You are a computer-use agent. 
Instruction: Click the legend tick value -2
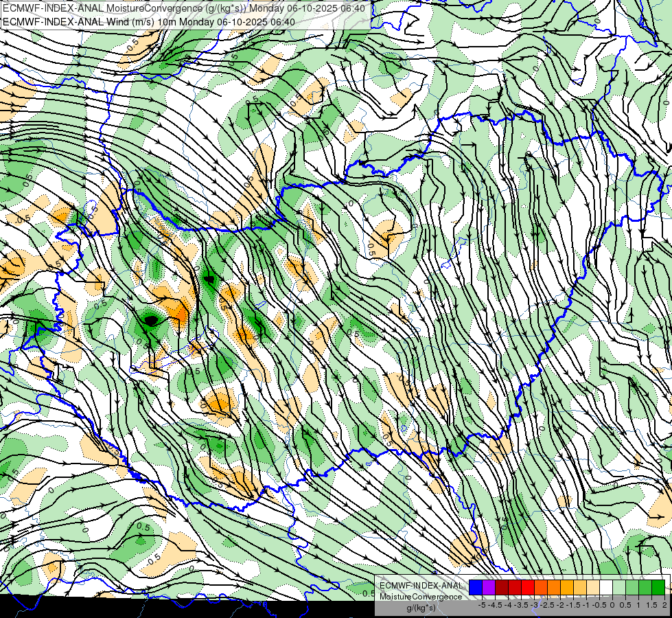click(x=560, y=605)
